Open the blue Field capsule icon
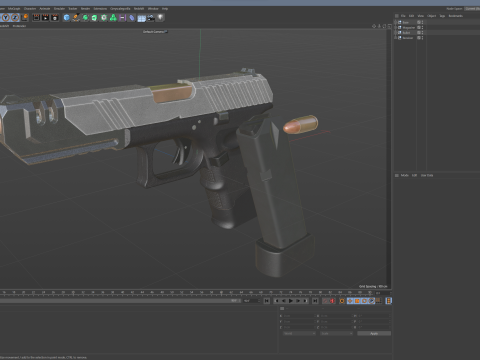 [132, 17]
